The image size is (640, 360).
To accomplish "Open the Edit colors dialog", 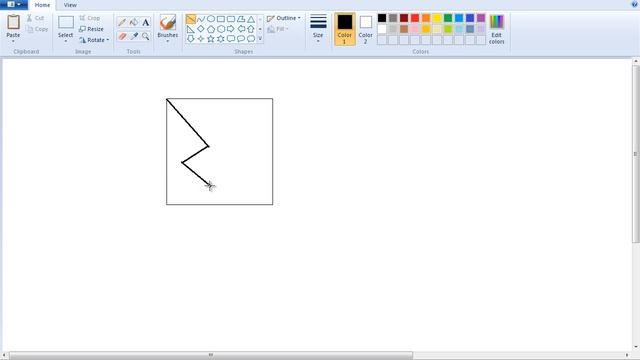I will (x=496, y=29).
